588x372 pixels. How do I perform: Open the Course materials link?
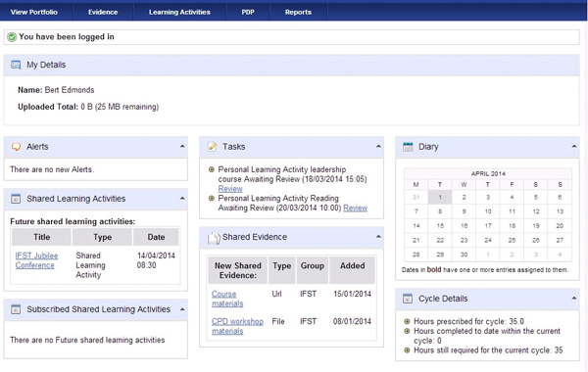tap(227, 299)
